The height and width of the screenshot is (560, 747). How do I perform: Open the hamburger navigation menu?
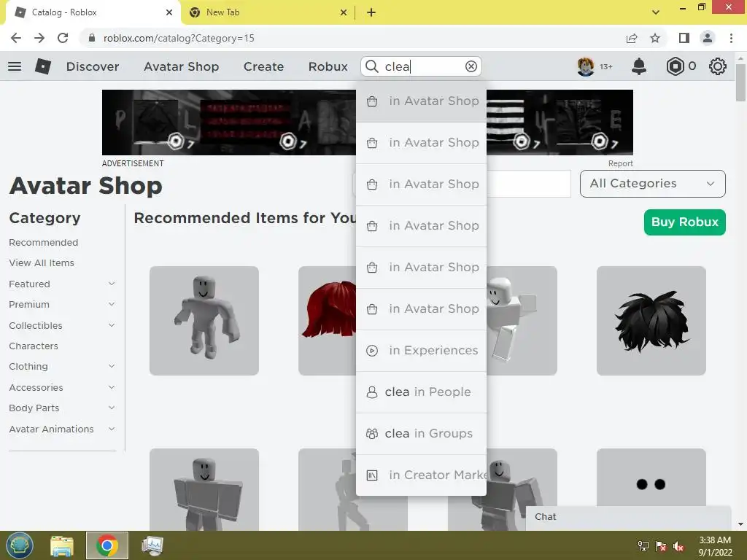pos(15,66)
